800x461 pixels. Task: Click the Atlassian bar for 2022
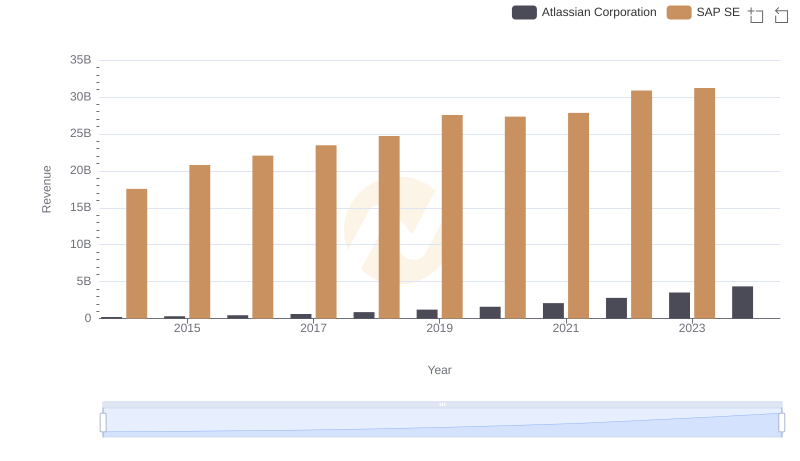pos(616,308)
